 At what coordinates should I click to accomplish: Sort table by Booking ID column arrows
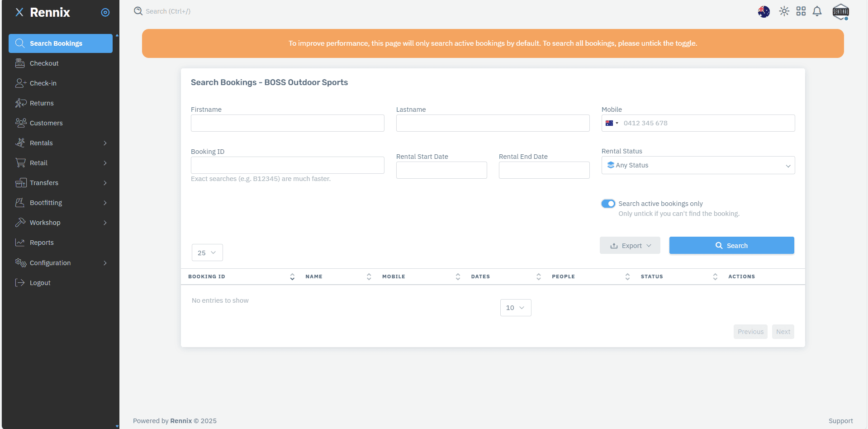coord(292,276)
